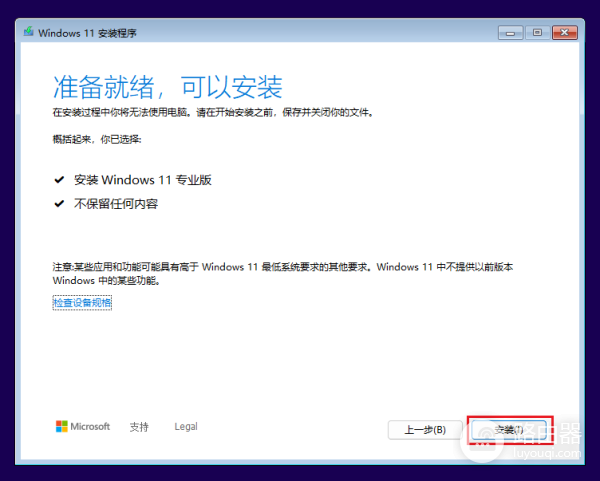
Task: Click the 安装(I) install button
Action: 509,430
